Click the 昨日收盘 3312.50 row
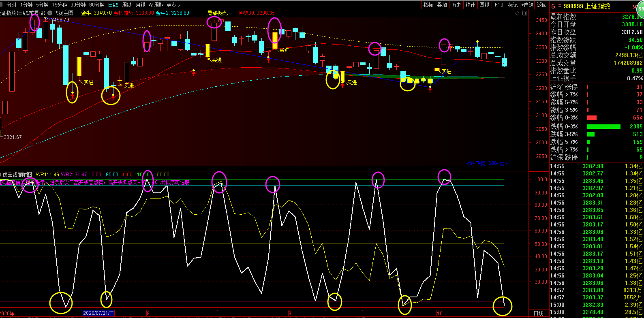 point(597,32)
